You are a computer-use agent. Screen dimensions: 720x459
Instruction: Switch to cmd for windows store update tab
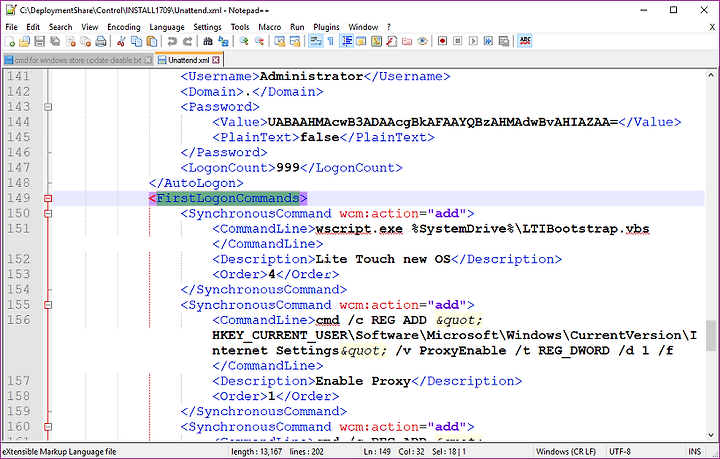[78, 60]
